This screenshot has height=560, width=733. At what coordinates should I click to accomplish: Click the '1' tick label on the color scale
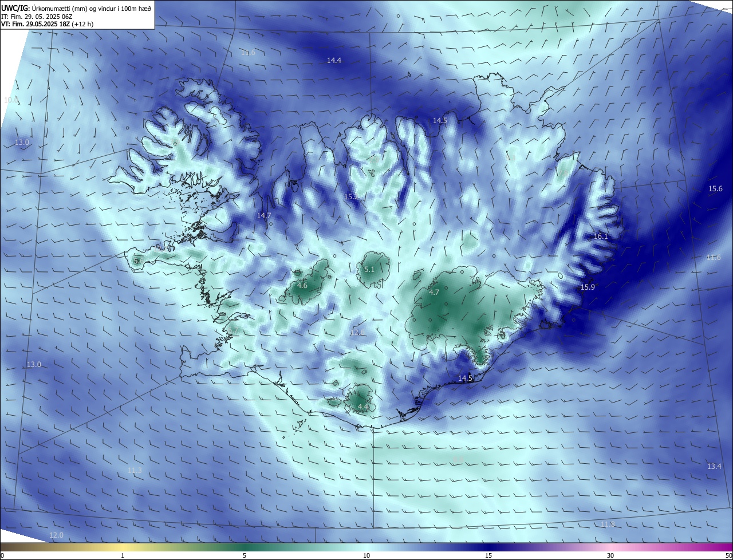click(x=123, y=555)
